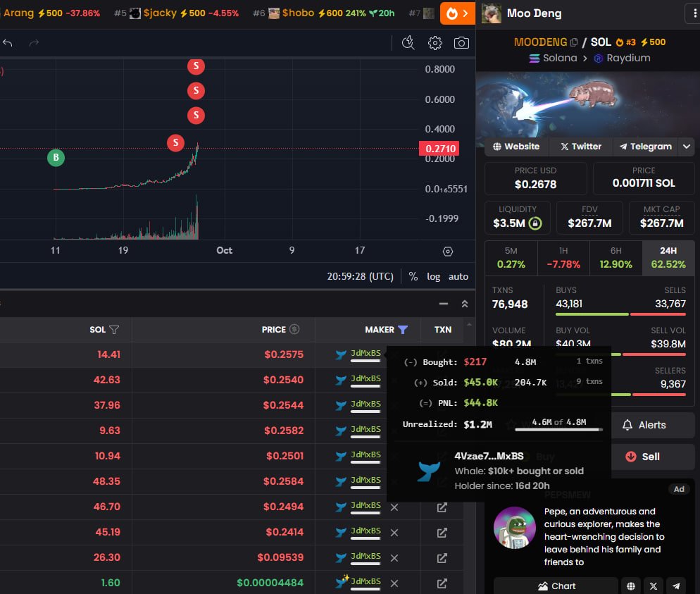The width and height of the screenshot is (700, 594).
Task: Click JdMxBS maker on $0.2540 row
Action: [365, 378]
